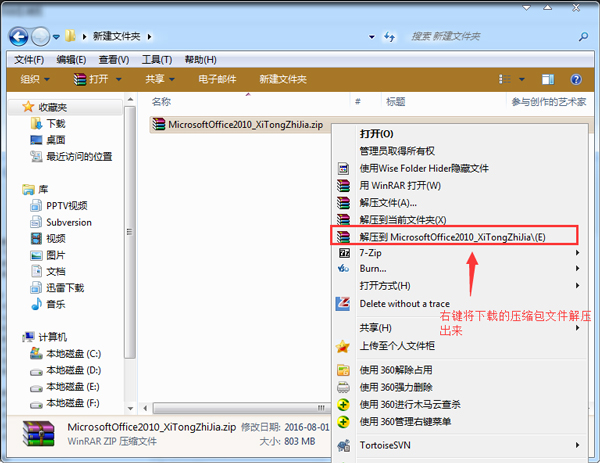The image size is (600, 463).
Task: Open the view options dropdown arrow
Action: [x=522, y=79]
